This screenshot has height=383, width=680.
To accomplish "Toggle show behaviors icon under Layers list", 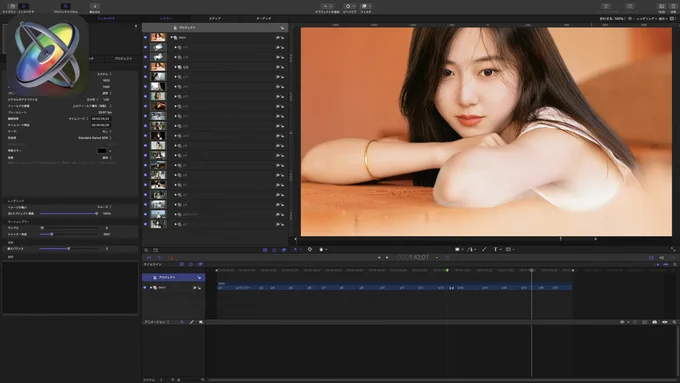I will [274, 250].
